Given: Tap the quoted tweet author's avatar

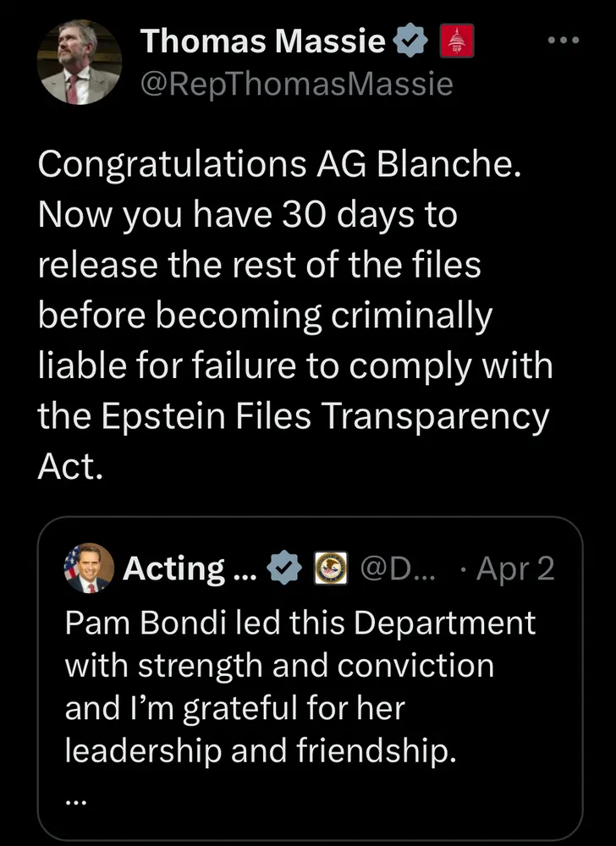Looking at the screenshot, I should [x=88, y=569].
